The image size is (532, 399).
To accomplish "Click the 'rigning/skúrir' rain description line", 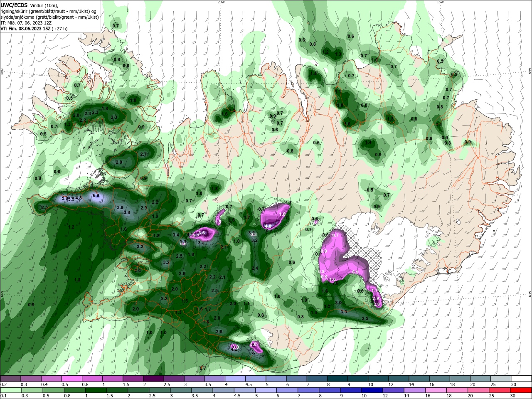I will point(47,11).
